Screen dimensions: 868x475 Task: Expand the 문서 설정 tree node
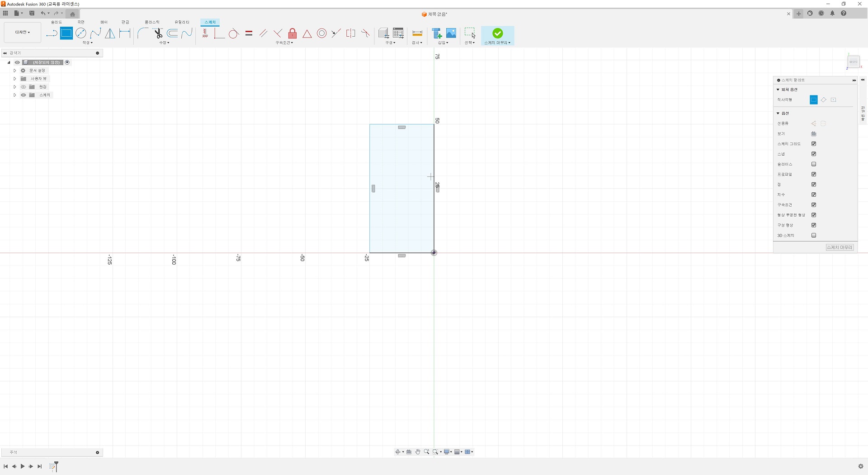(14, 71)
